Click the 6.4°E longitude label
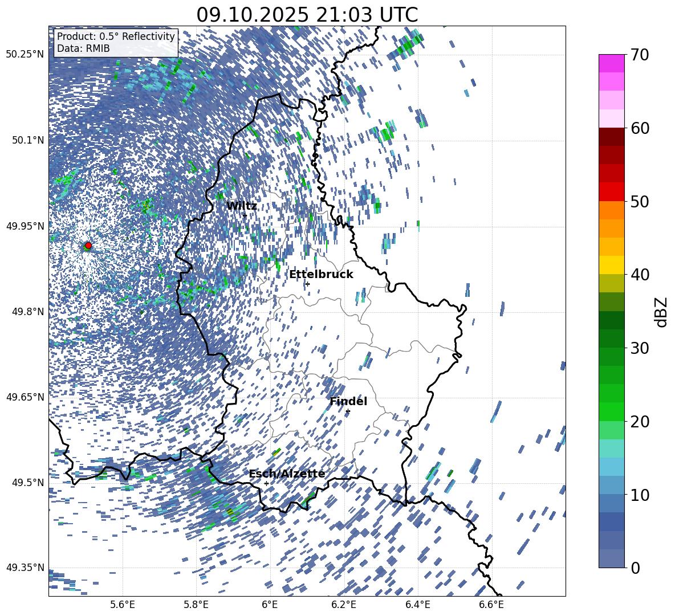Viewport: 675px width, 616px height. click(x=417, y=605)
